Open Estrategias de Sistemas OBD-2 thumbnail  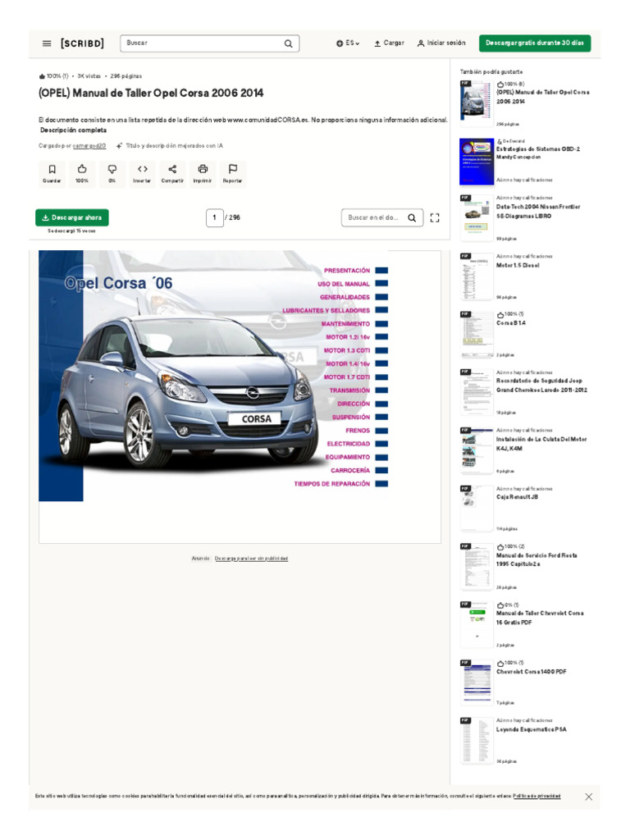tap(477, 162)
